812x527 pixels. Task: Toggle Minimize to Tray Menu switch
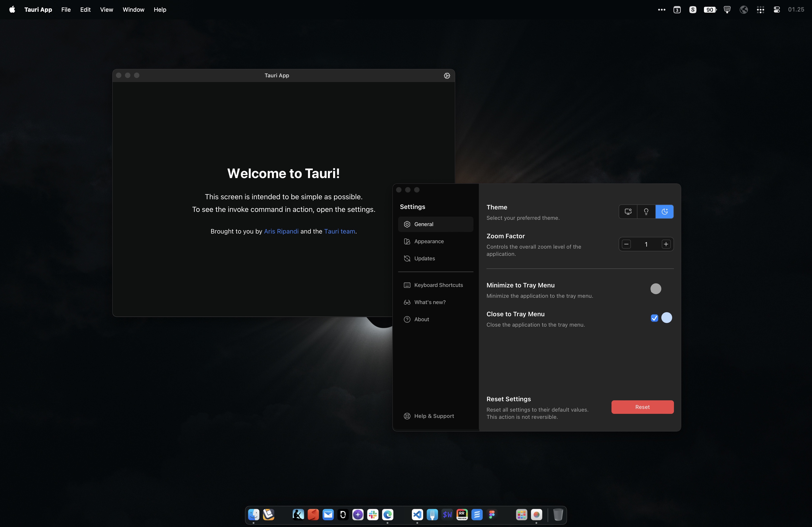click(x=656, y=289)
